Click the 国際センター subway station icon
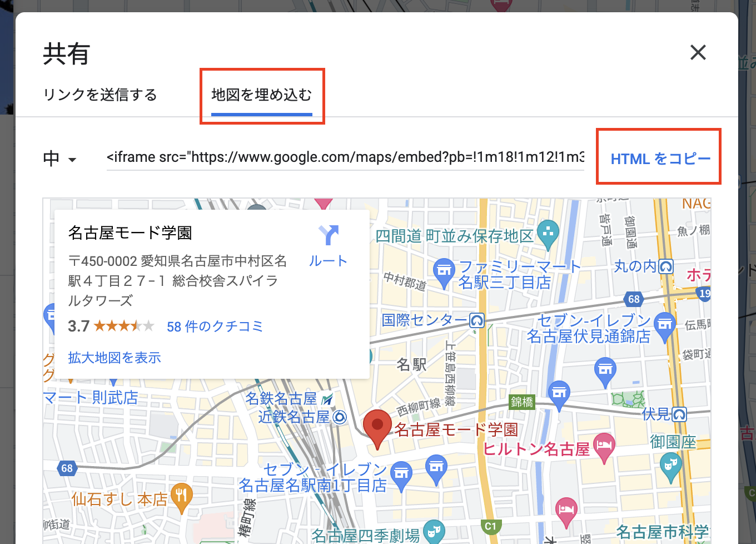Screen dimensions: 756x544 tap(477, 320)
